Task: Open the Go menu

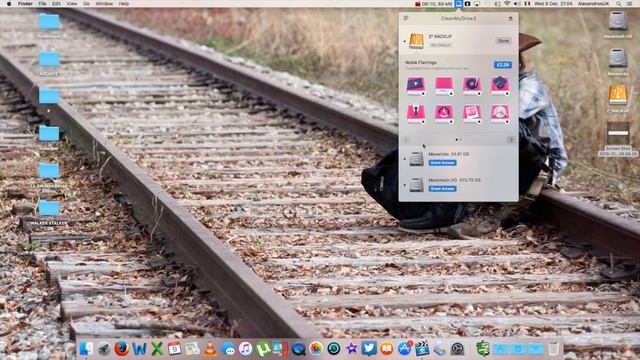Action: click(x=86, y=4)
